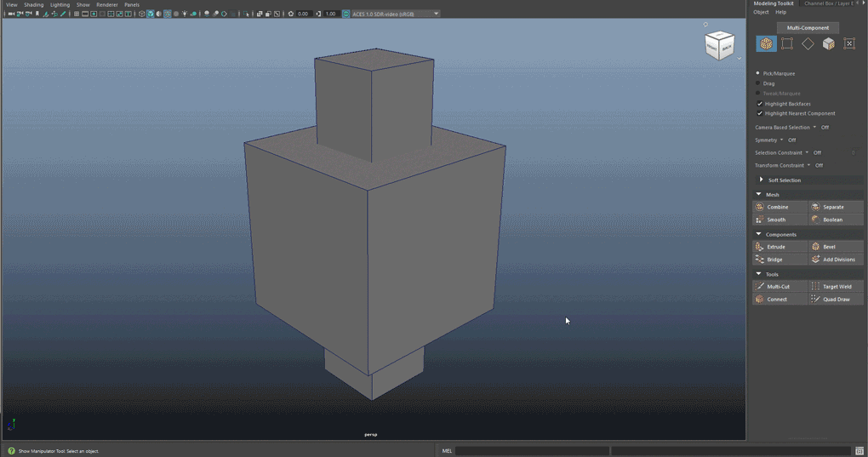Screen dimensions: 868x457
Task: Click the Bridge tool icon
Action: 759,260
